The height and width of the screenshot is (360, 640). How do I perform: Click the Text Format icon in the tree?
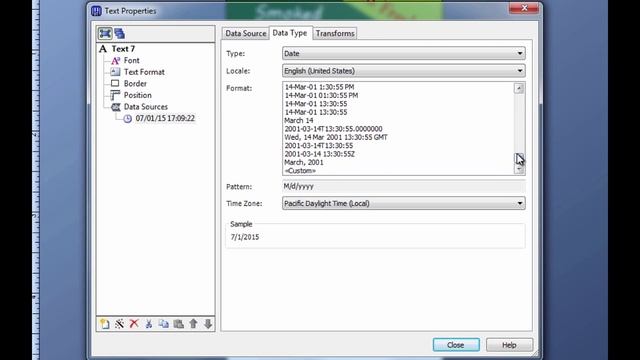point(116,72)
